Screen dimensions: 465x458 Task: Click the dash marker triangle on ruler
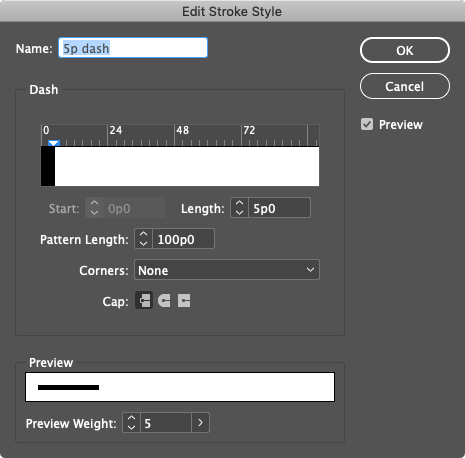pyautogui.click(x=54, y=143)
